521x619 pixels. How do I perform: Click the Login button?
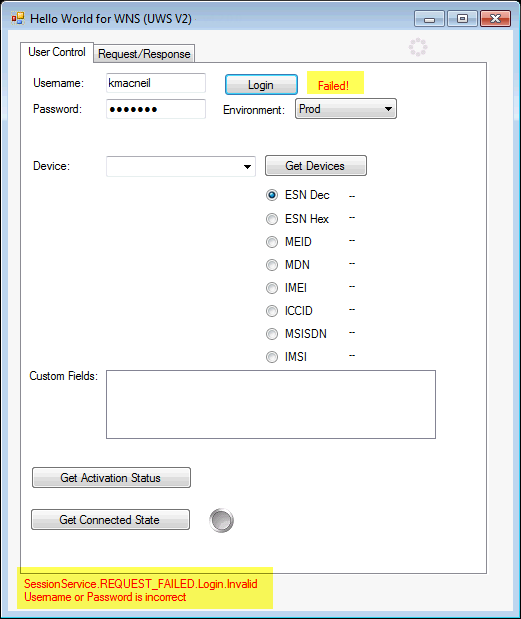(261, 85)
